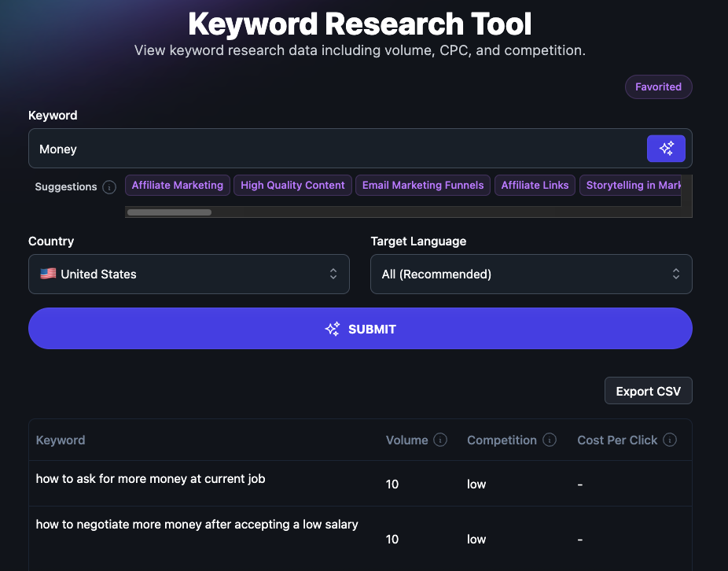This screenshot has width=728, height=571.
Task: Select the Storytelling in Marketing suggestion chip
Action: tap(631, 186)
